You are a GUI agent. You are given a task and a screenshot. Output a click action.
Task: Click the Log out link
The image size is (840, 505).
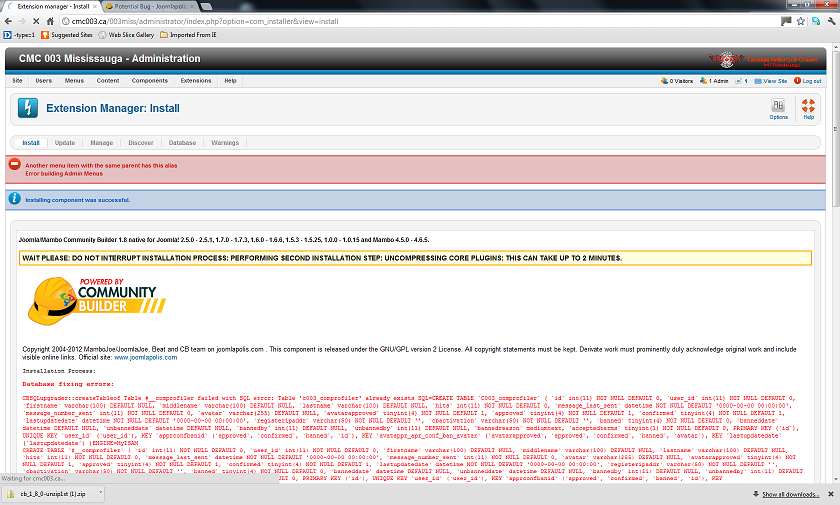click(807, 81)
